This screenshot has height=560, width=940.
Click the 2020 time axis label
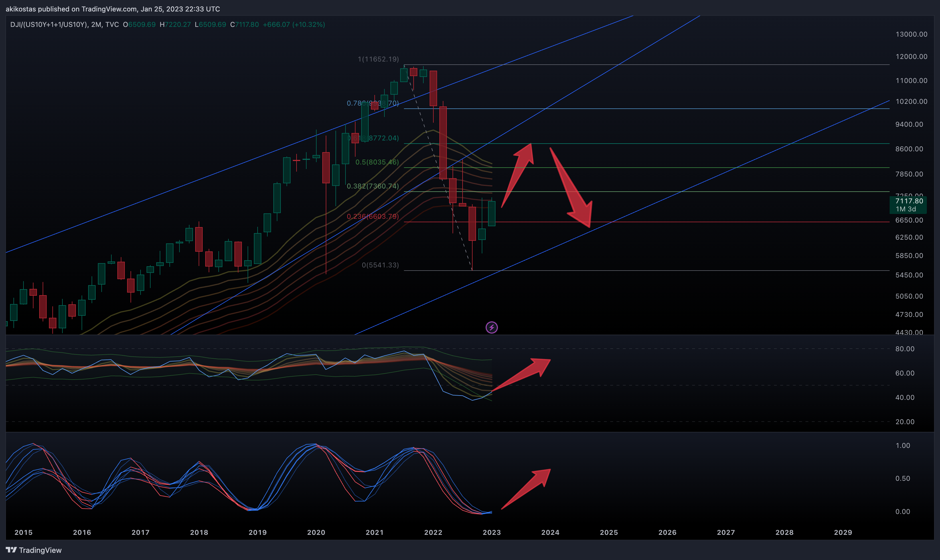click(316, 533)
